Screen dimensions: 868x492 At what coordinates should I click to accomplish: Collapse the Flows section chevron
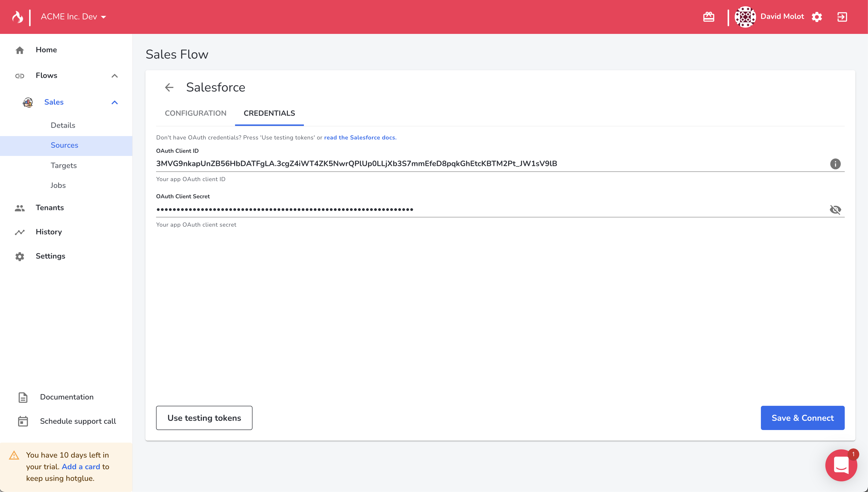[x=115, y=76]
